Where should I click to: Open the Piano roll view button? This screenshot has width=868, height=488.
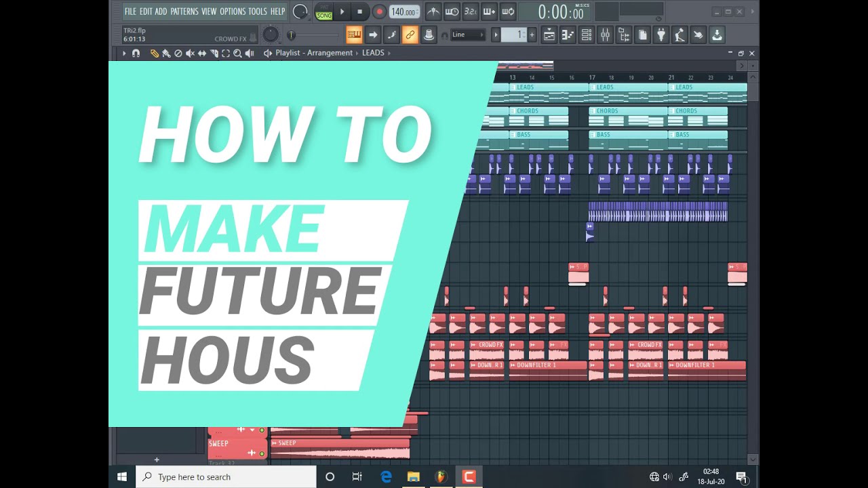pos(568,35)
